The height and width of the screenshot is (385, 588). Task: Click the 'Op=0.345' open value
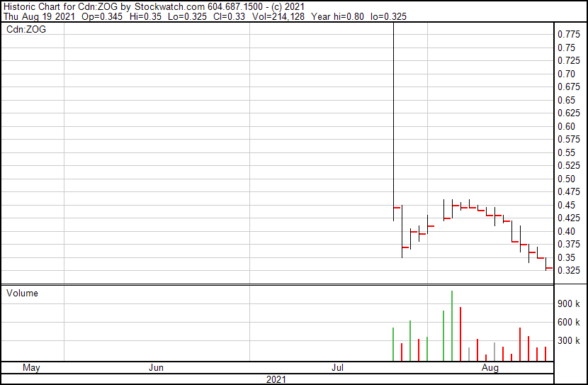(x=102, y=16)
